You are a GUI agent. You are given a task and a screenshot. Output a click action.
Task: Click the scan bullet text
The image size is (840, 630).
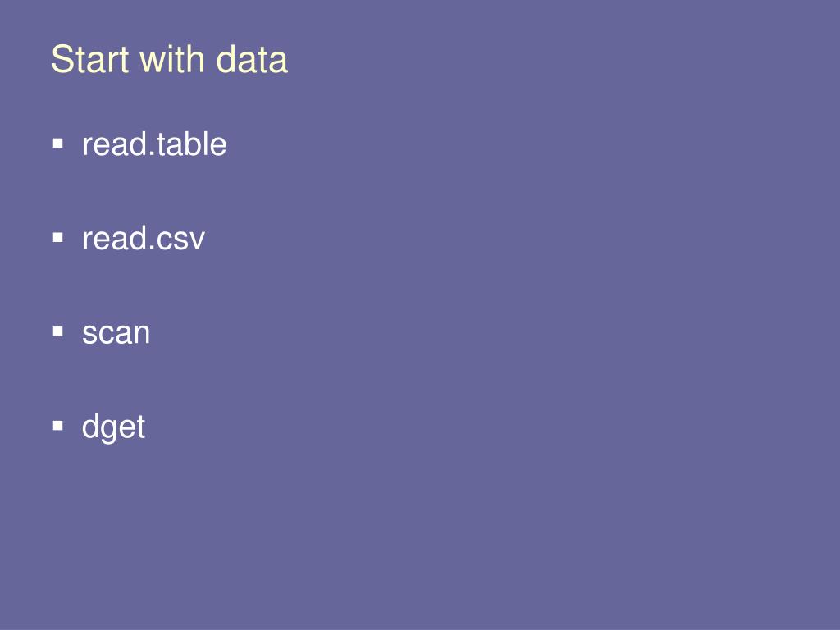click(x=116, y=333)
